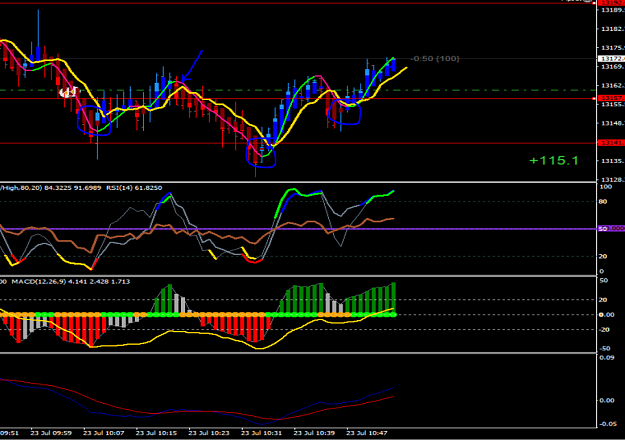Select the handle on the 13157 red line
The image size is (625, 440).
tap(594, 98)
